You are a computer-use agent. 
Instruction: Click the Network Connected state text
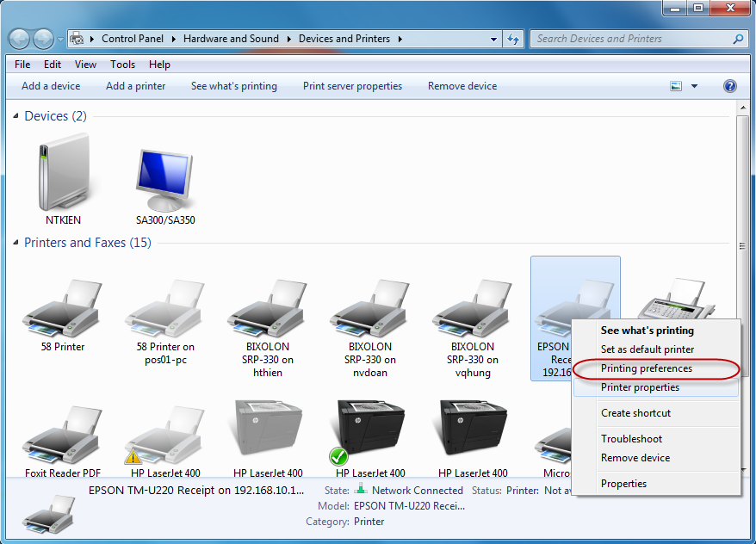[417, 491]
